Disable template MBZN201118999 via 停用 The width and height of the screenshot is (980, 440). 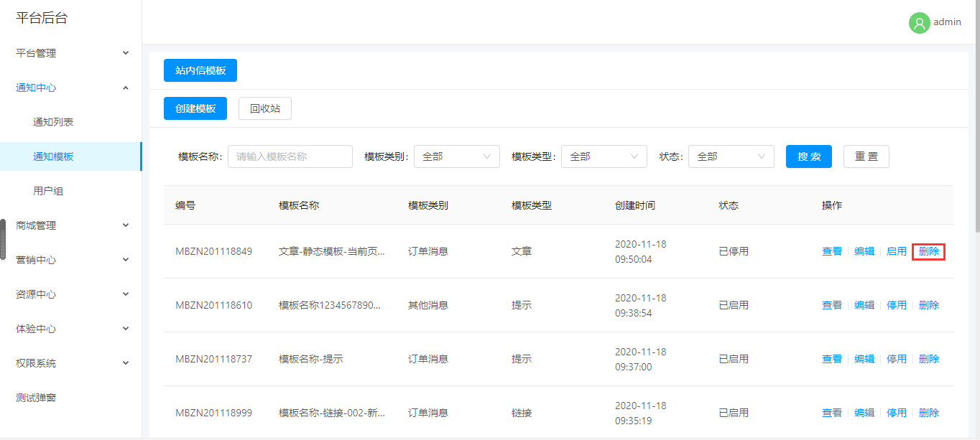(x=897, y=413)
